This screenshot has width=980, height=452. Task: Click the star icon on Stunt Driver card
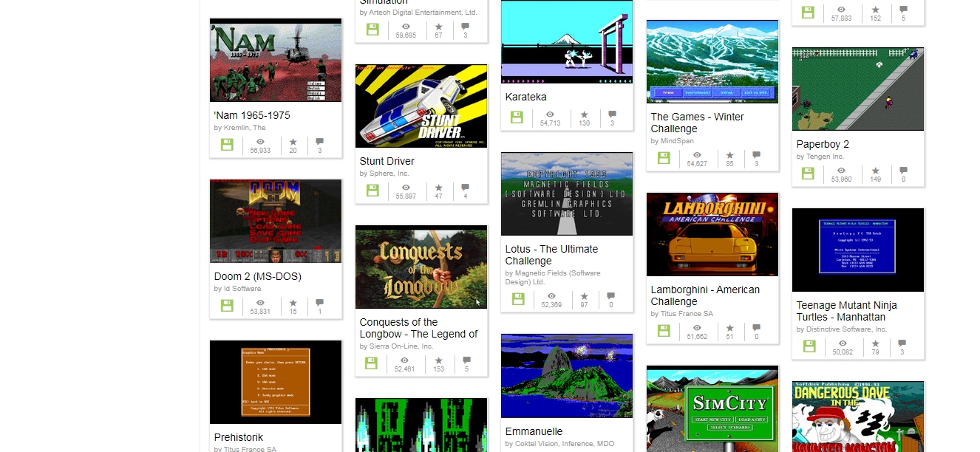click(438, 187)
